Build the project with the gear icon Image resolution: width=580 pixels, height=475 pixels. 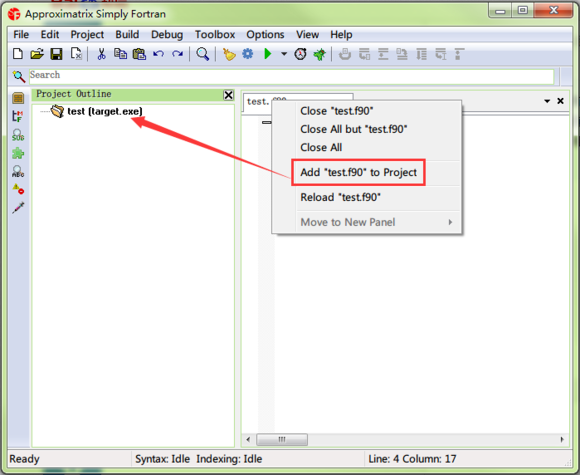tap(248, 54)
